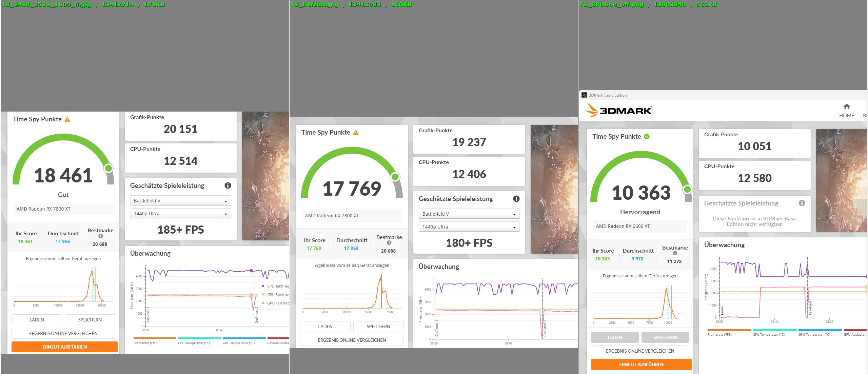Click the CPU-Punkte value 12 514
868x374 pixels.
180,161
